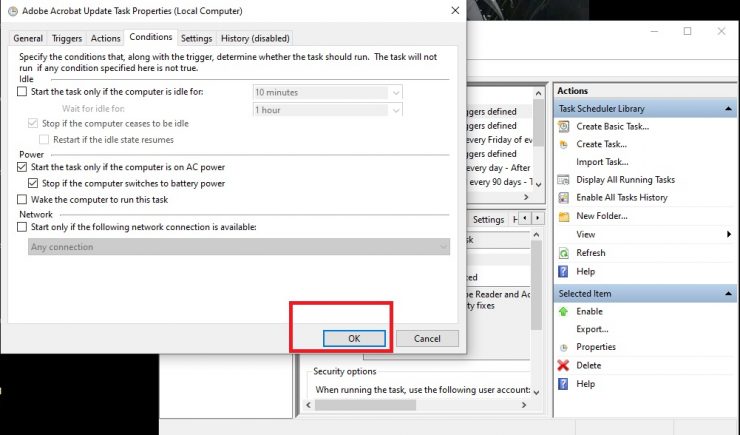Switch to the General tab
The image size is (740, 435).
pyautogui.click(x=28, y=38)
